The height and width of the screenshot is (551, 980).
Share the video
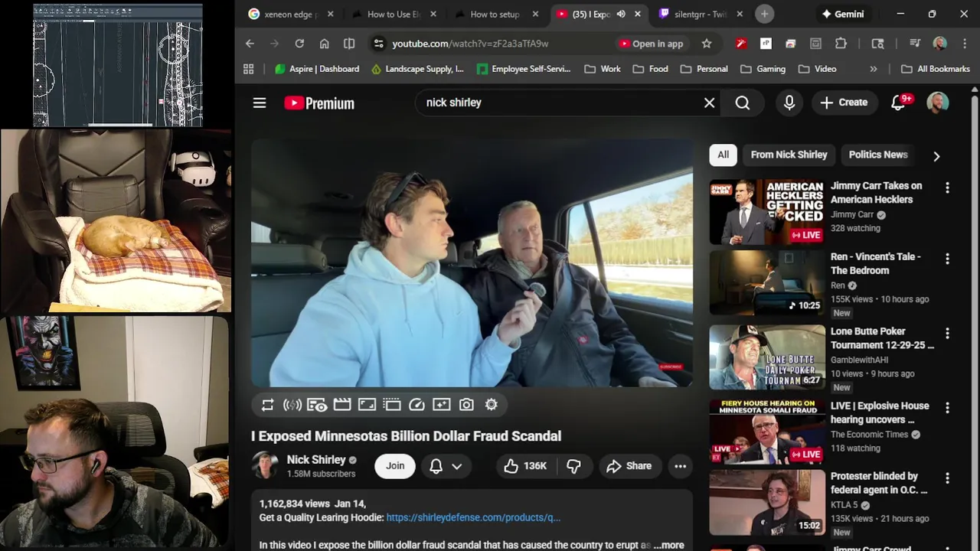tap(629, 466)
